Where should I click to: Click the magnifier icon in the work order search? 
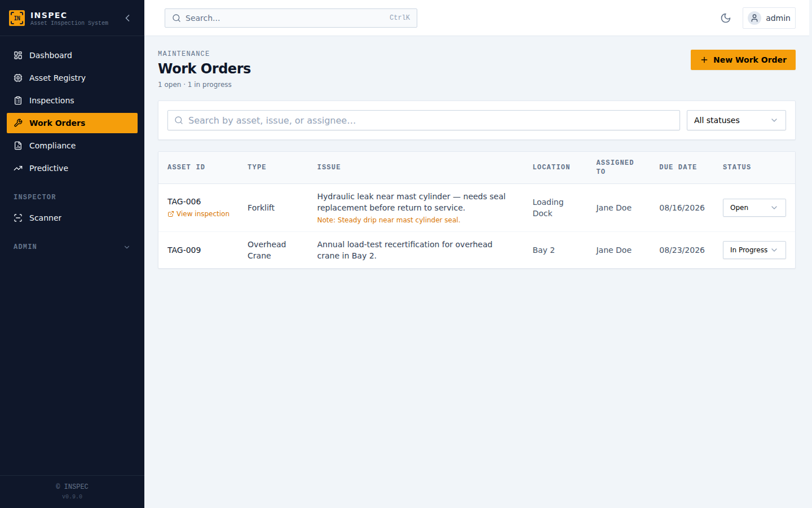[x=179, y=120]
